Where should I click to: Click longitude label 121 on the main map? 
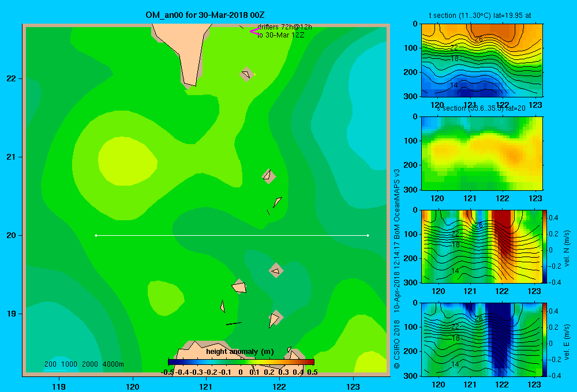pyautogui.click(x=206, y=386)
